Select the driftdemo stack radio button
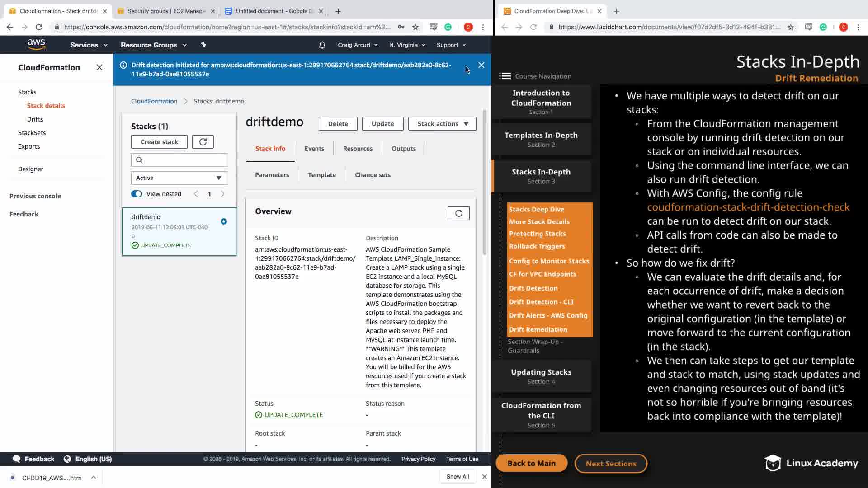This screenshot has height=488, width=868. (x=223, y=221)
